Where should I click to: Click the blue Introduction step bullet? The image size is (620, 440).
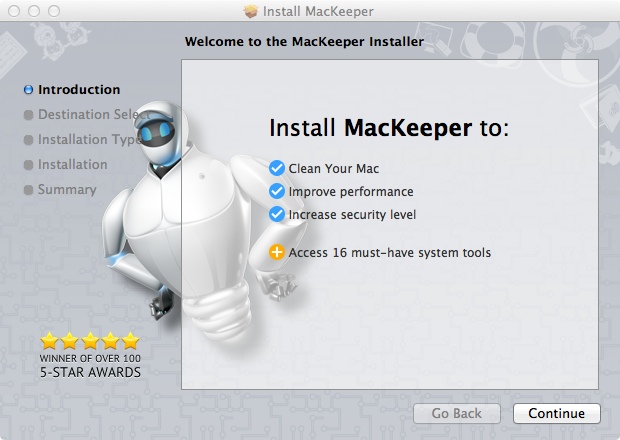click(x=28, y=90)
